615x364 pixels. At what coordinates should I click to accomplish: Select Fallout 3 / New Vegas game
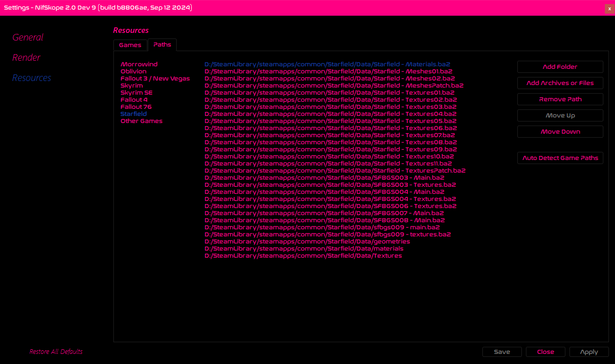pyautogui.click(x=155, y=78)
